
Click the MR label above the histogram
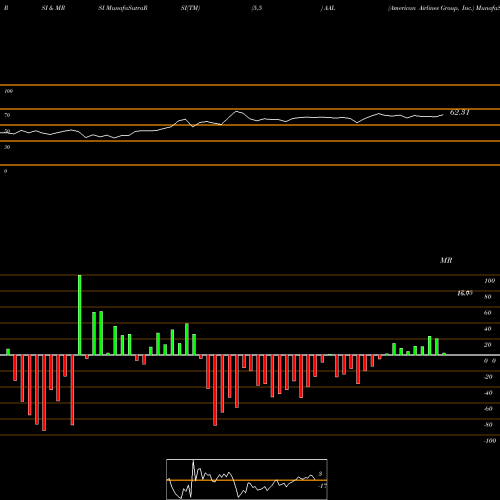pyautogui.click(x=446, y=260)
